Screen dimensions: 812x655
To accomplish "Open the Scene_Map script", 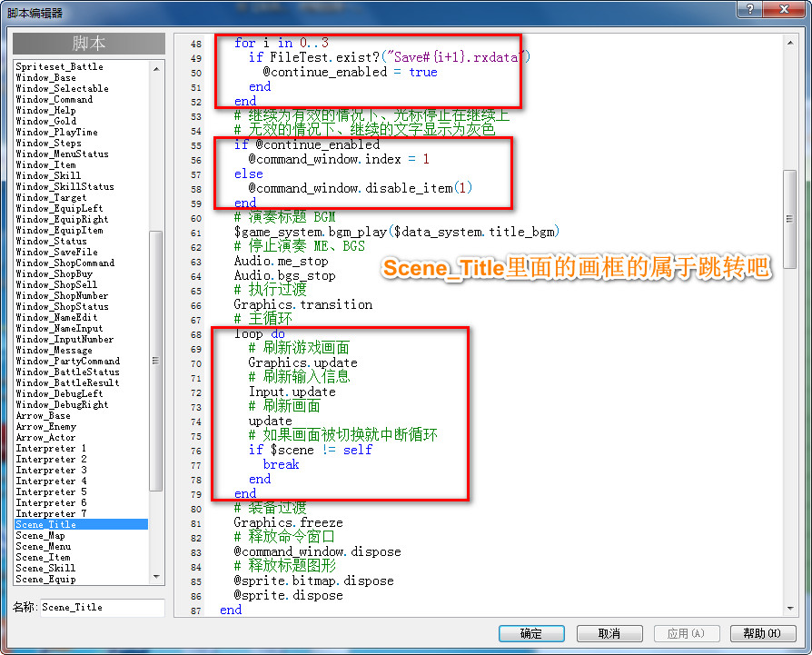I will pos(40,535).
